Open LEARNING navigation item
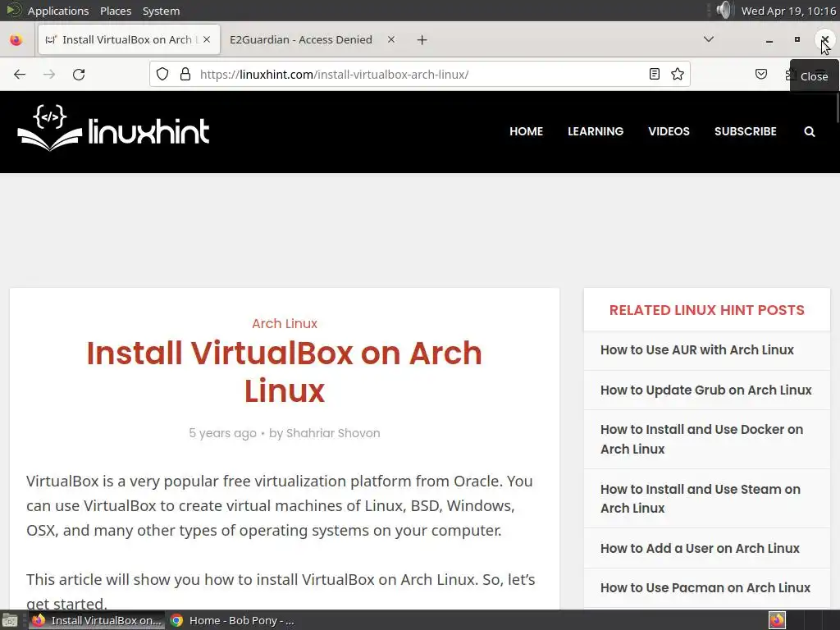This screenshot has height=630, width=840. (596, 131)
